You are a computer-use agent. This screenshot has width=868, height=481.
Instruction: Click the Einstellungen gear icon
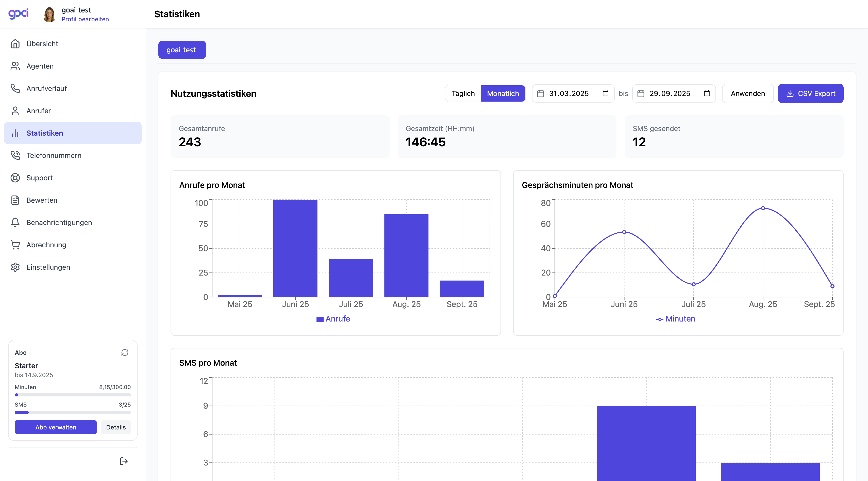(x=15, y=267)
